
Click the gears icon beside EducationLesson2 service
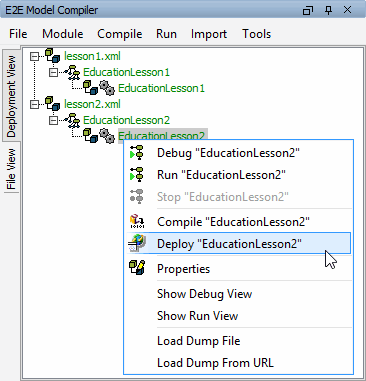coord(107,136)
